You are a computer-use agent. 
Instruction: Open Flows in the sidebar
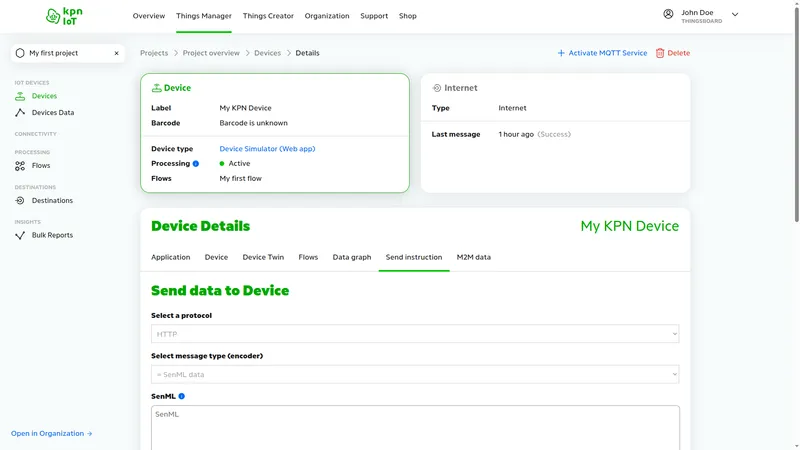[x=41, y=166]
